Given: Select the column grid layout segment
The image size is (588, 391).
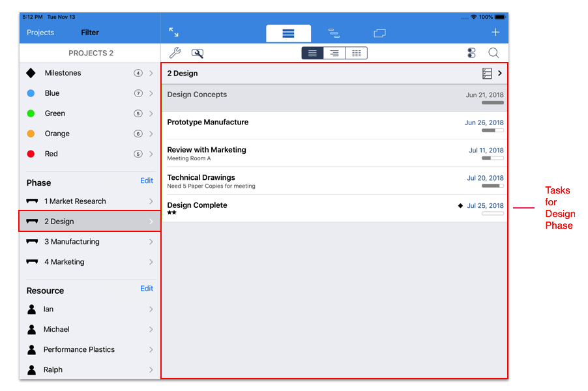Looking at the screenshot, I should pos(356,53).
